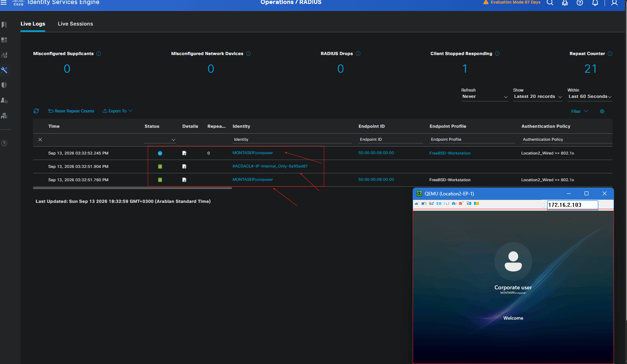Open the #ACSACL#-IP-Internal_Only-6a95ad87 identity link
The width and height of the screenshot is (627, 364).
point(270,166)
